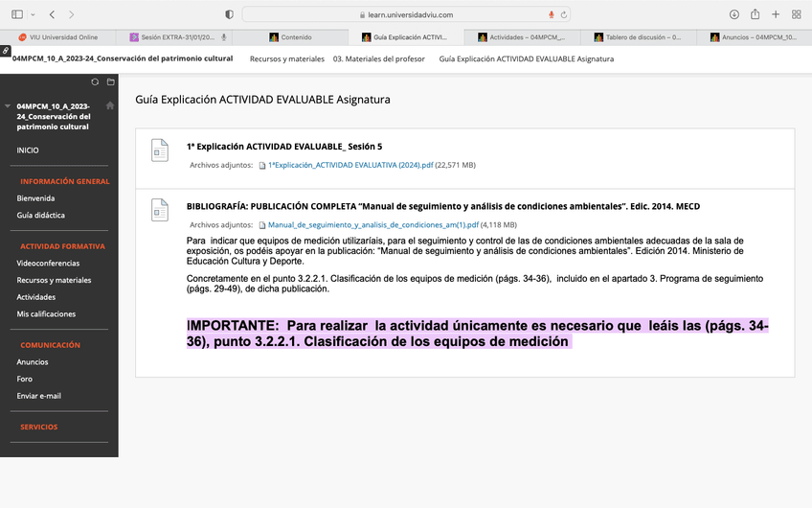Click document icon for BIBLIOGRAFÍA item
The width and height of the screenshot is (812, 508).
click(x=160, y=210)
